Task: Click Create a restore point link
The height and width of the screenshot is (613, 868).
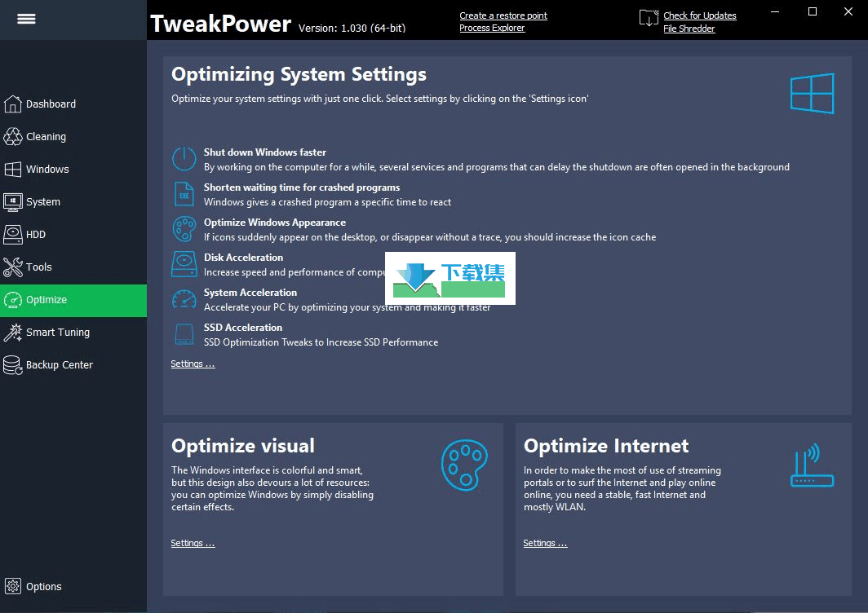Action: point(503,15)
